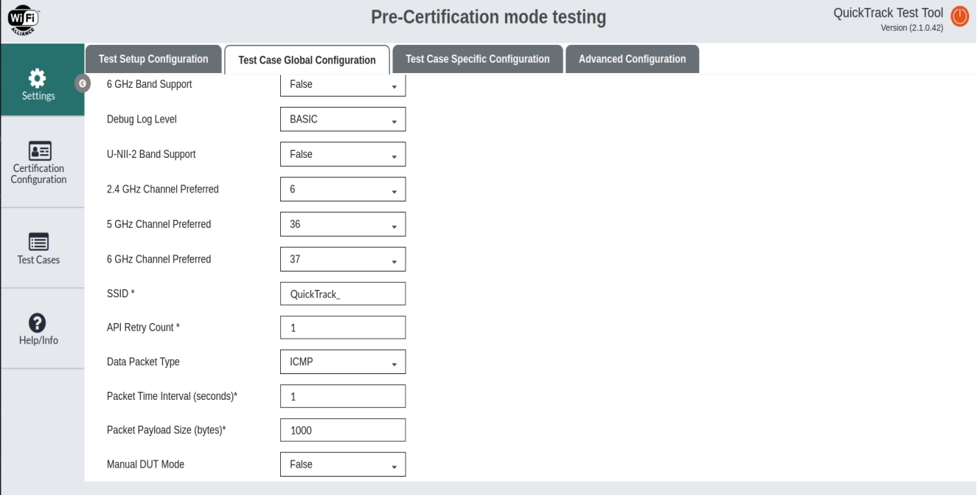Open Certification Configuration icon in sidebar
The height and width of the screenshot is (498, 980).
click(38, 151)
